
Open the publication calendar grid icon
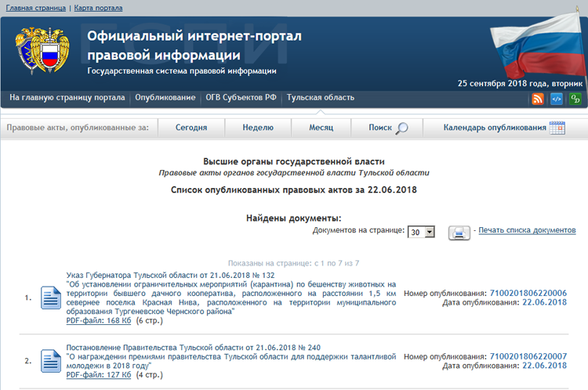557,128
